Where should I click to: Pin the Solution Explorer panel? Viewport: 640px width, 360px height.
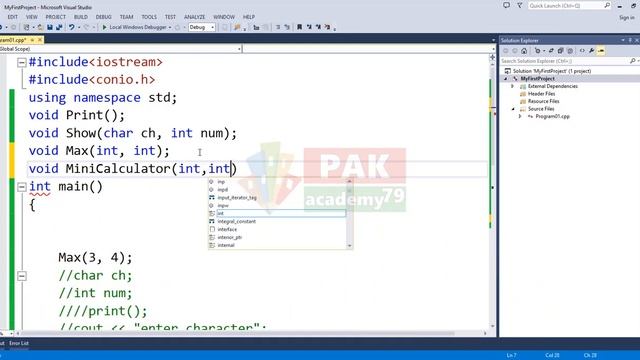[x=630, y=40]
